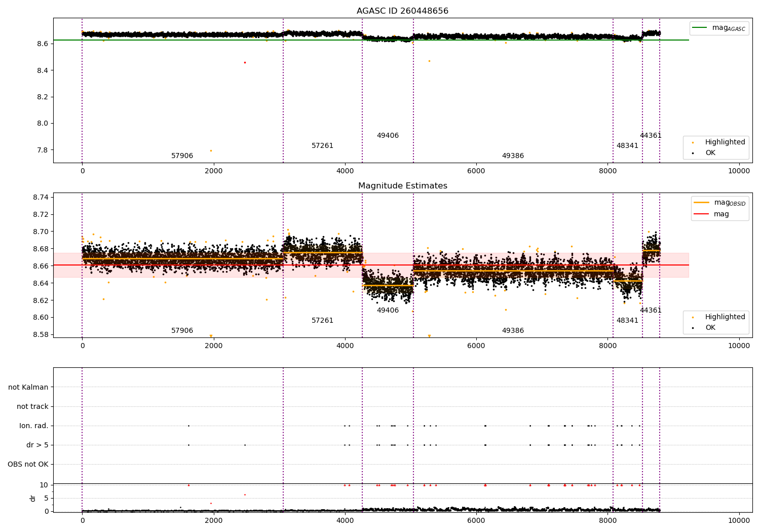The width and height of the screenshot is (760, 532).
Task: Click y-tick 8.2 on the top plot
Action: pyautogui.click(x=43, y=97)
